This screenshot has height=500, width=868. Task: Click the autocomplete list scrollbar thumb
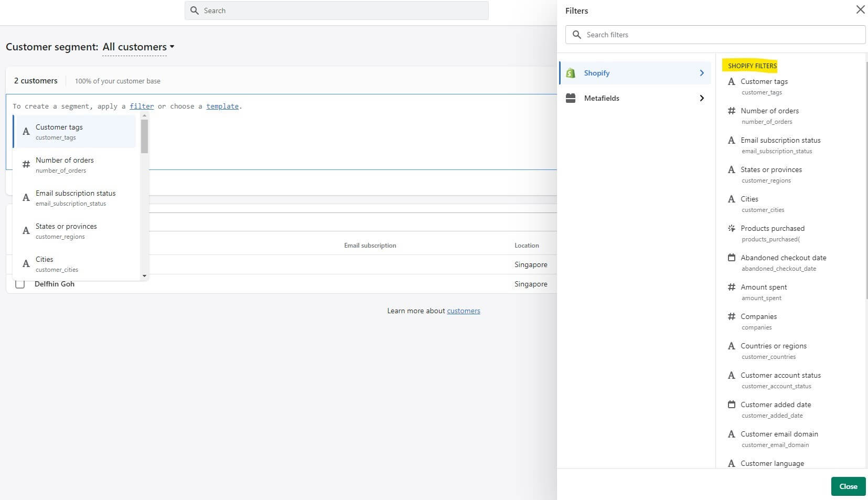(144, 136)
